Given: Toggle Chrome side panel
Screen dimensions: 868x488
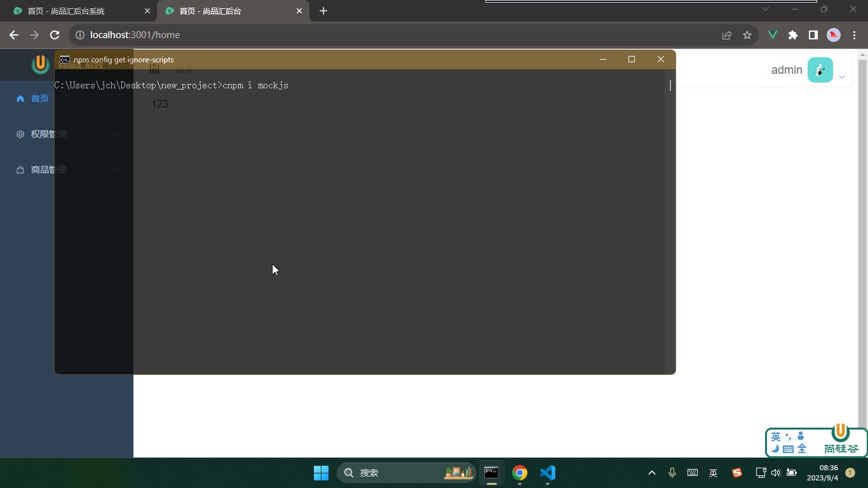Looking at the screenshot, I should pos(813,35).
